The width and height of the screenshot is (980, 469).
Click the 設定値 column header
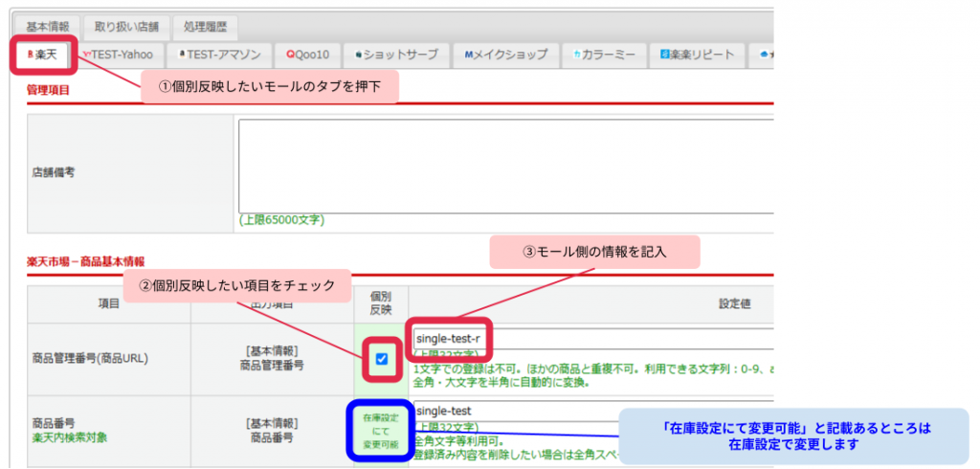(734, 304)
